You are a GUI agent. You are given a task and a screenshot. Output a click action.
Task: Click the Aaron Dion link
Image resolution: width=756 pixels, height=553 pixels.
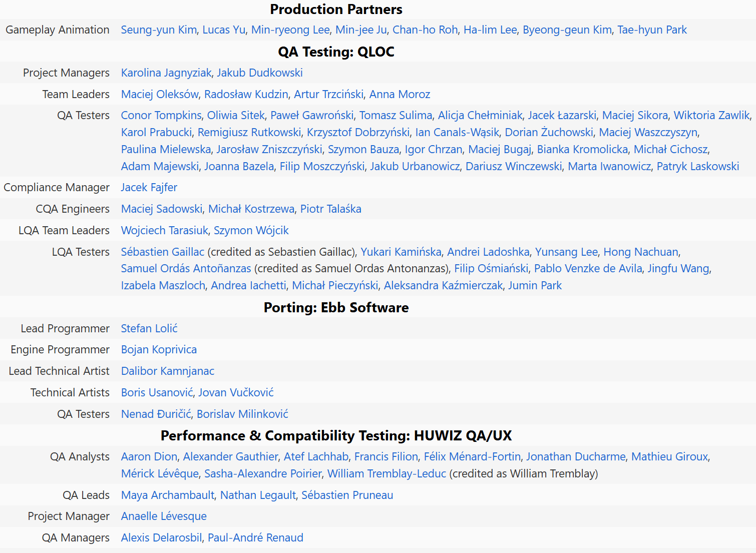[149, 457]
